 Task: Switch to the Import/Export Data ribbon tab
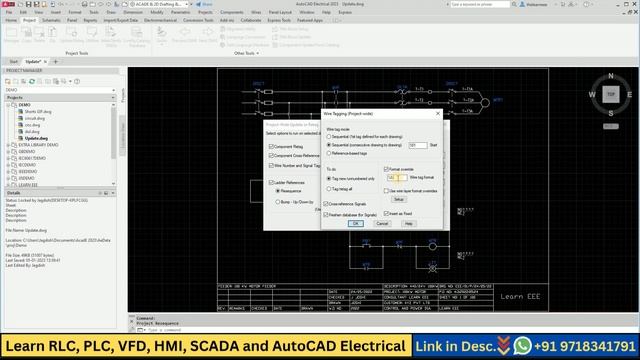[x=120, y=20]
